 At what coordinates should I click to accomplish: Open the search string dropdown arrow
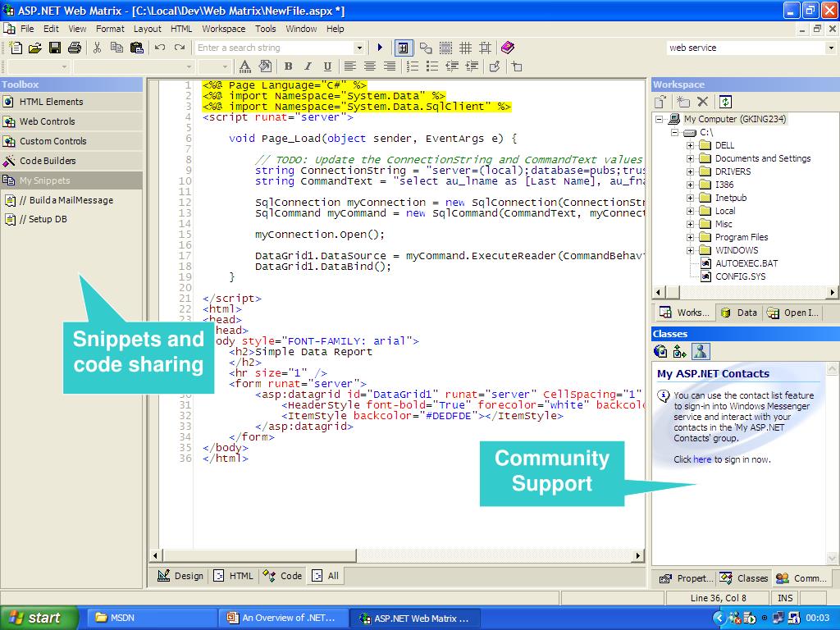(359, 48)
